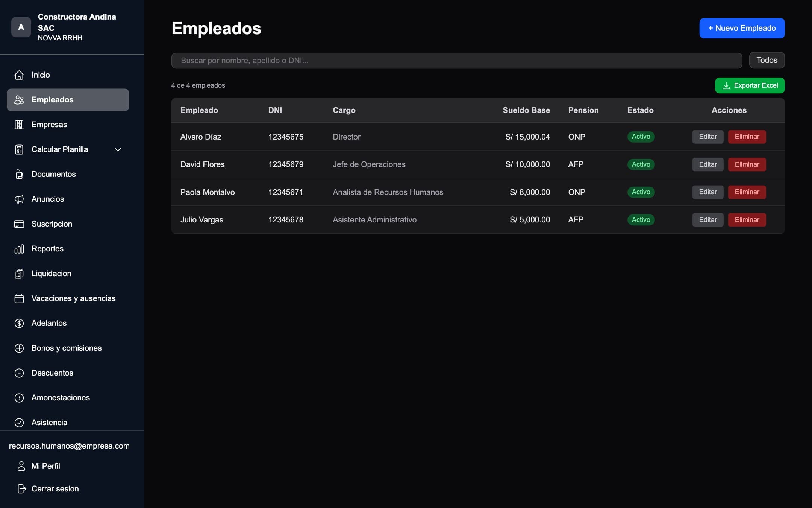
Task: Open Suscripcion settings
Action: point(68,224)
